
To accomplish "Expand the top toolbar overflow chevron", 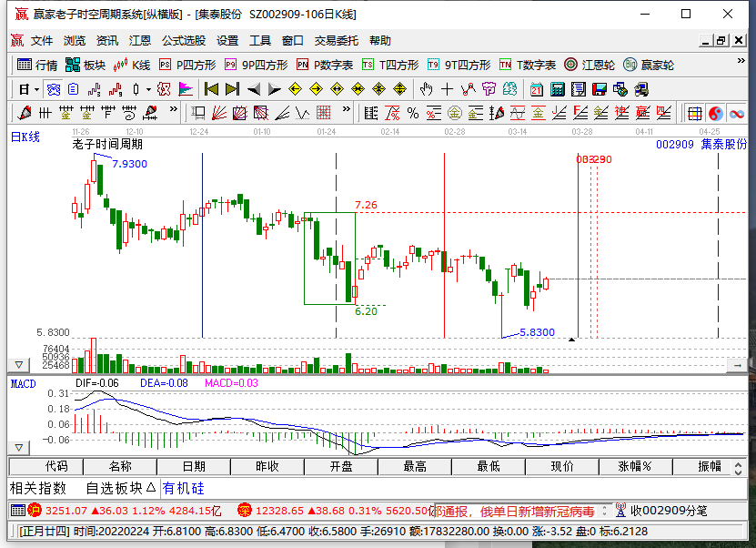I will (x=741, y=61).
